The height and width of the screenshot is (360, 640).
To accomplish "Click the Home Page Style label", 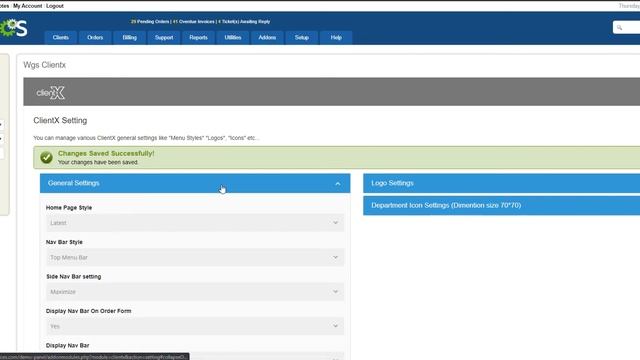I will [69, 208].
